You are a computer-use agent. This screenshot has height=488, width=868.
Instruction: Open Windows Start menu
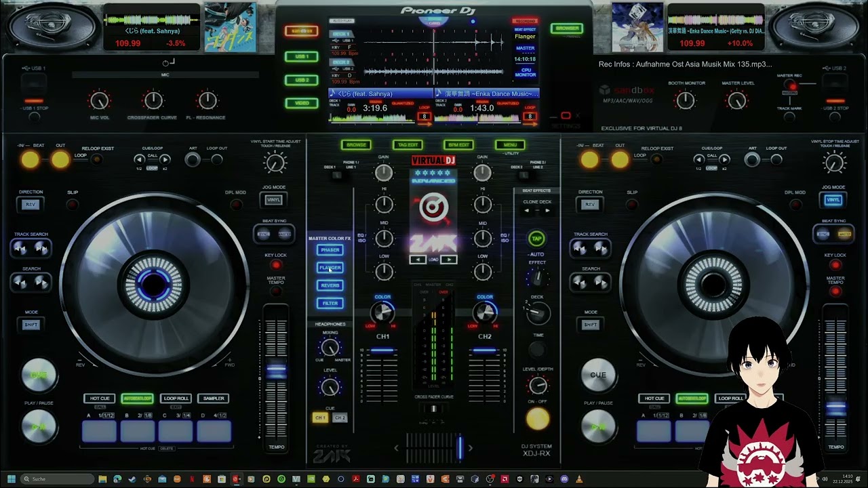[x=11, y=479]
